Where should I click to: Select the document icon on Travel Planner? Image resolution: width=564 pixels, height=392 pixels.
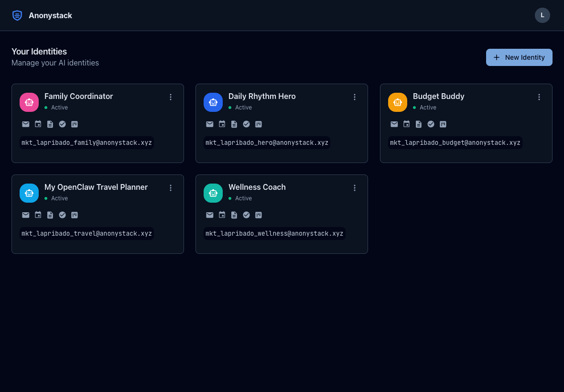click(50, 215)
